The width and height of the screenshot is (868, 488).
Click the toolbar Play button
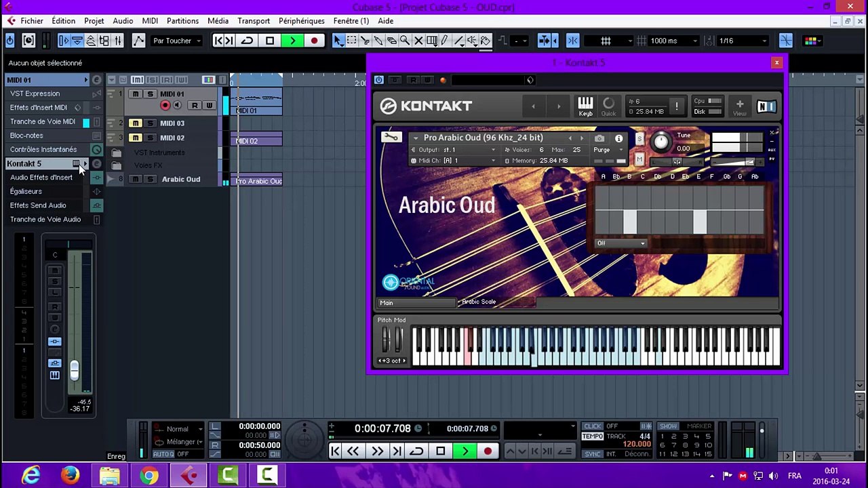(292, 41)
